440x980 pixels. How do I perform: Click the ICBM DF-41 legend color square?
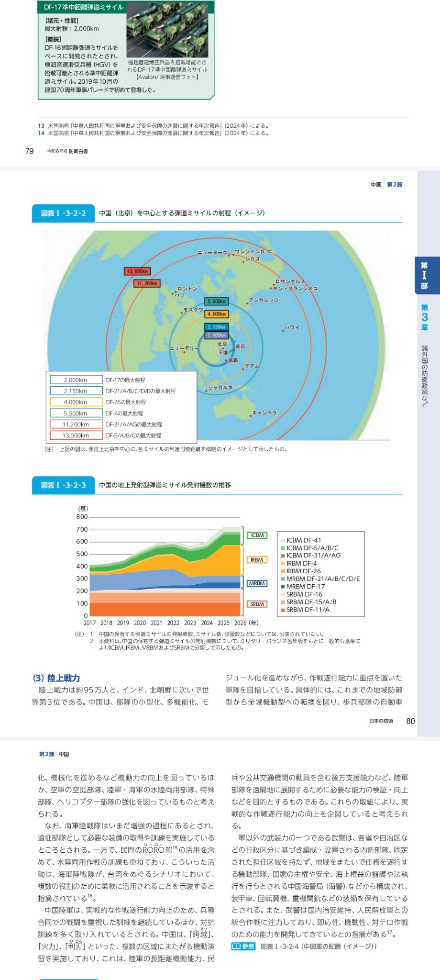click(283, 540)
